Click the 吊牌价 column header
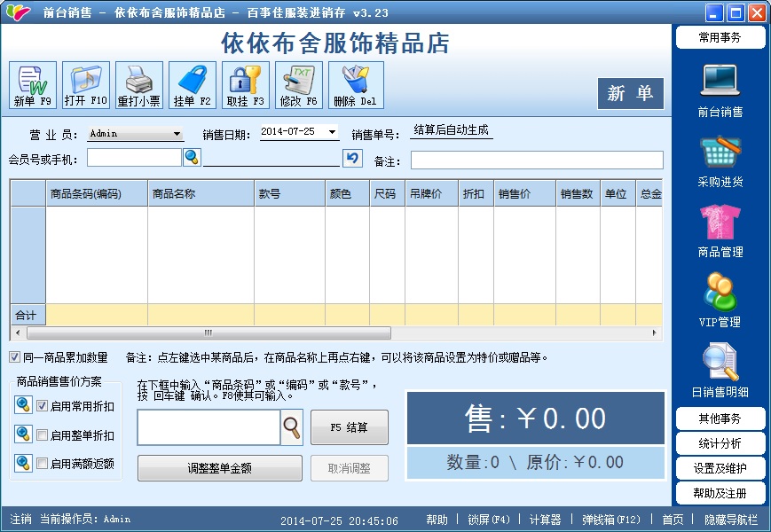The image size is (771, 532). click(432, 193)
